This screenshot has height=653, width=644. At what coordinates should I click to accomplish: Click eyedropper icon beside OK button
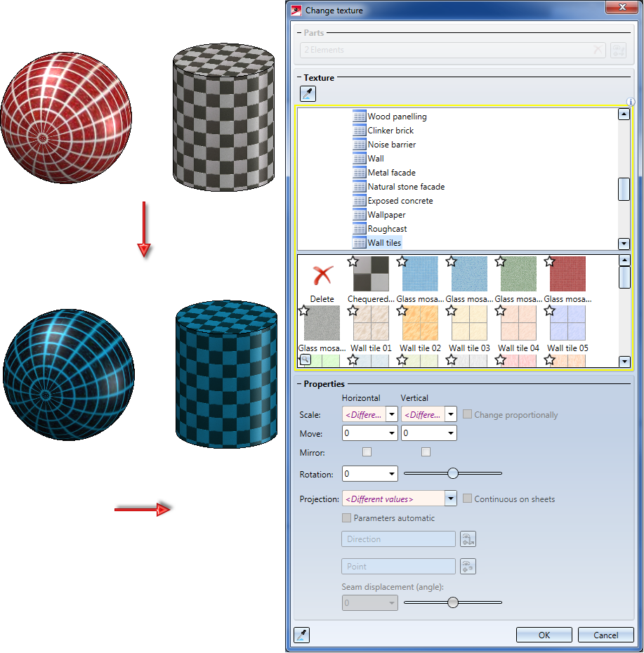tap(301, 635)
